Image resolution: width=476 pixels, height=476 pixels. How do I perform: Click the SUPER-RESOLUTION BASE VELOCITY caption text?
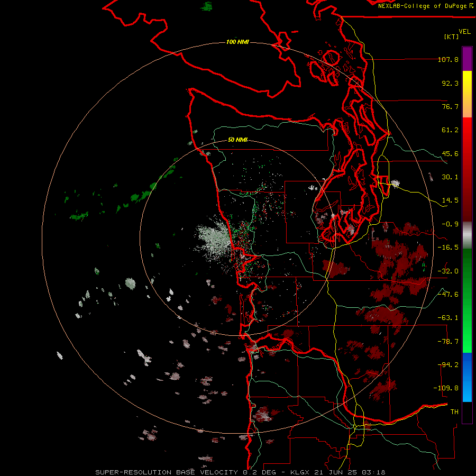(x=167, y=472)
